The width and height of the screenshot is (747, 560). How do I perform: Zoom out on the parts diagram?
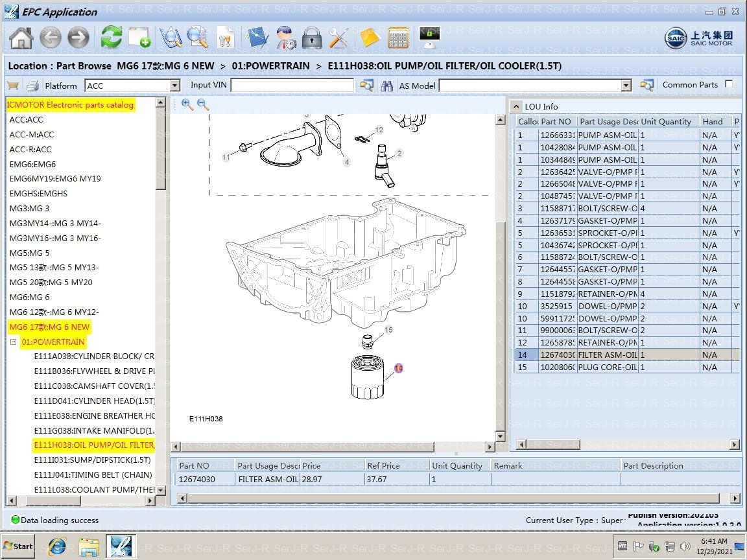point(203,104)
